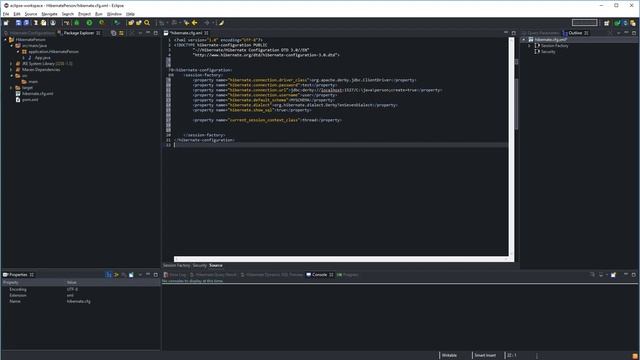Maximize the Properties view

[x=156, y=275]
